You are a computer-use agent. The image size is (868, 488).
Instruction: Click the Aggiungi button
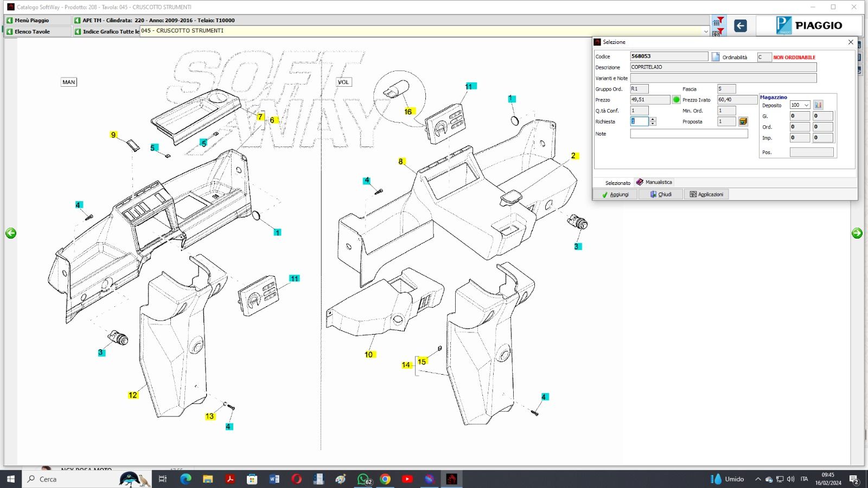(x=615, y=194)
